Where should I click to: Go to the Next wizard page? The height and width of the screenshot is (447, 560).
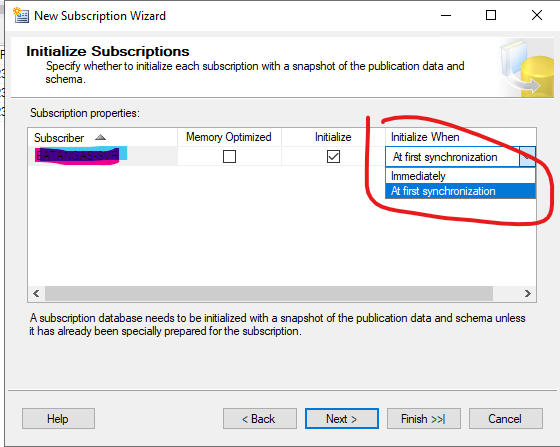point(342,418)
